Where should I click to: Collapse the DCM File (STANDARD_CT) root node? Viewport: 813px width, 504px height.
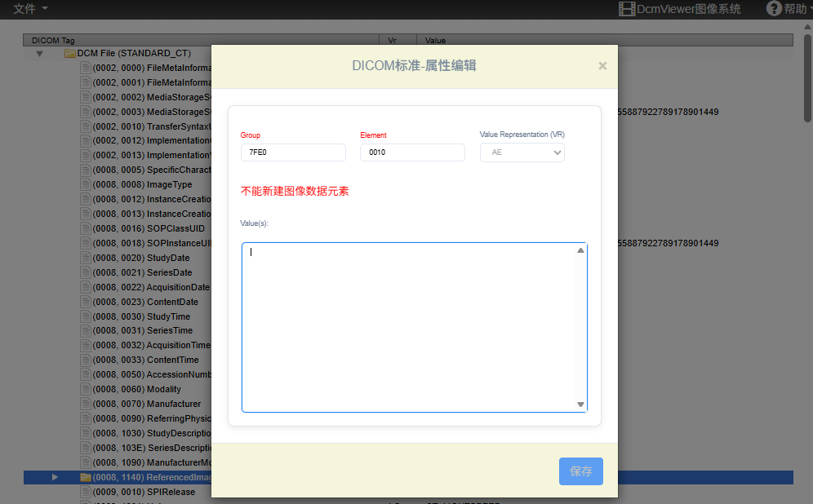[39, 53]
